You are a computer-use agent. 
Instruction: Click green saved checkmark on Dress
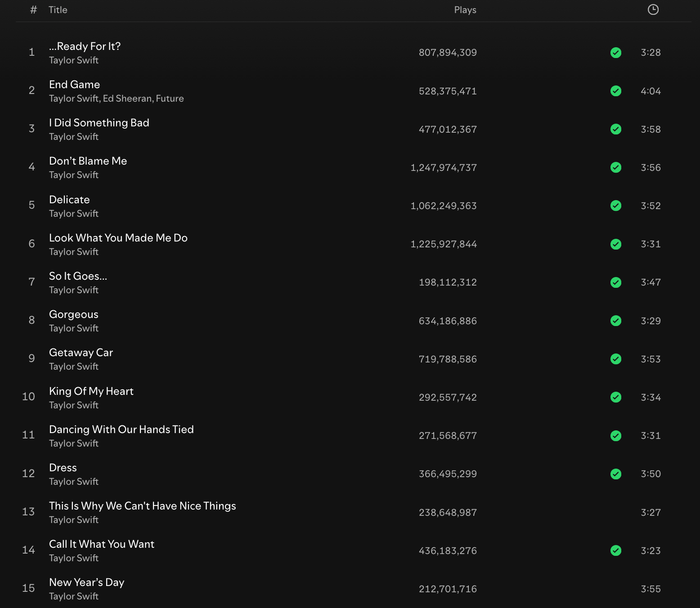pos(616,474)
